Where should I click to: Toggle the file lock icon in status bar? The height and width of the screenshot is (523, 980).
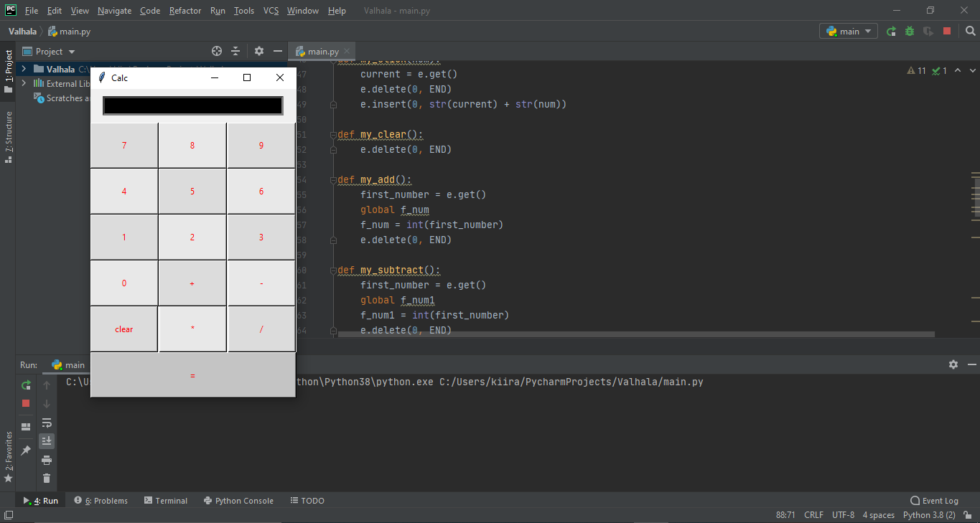coord(968,514)
